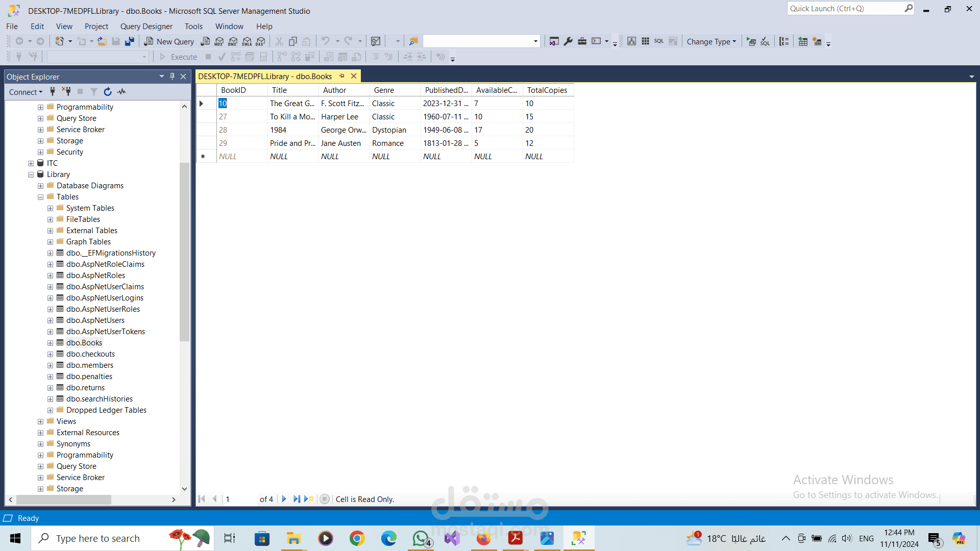Click the Disconnect plug icon

(66, 92)
